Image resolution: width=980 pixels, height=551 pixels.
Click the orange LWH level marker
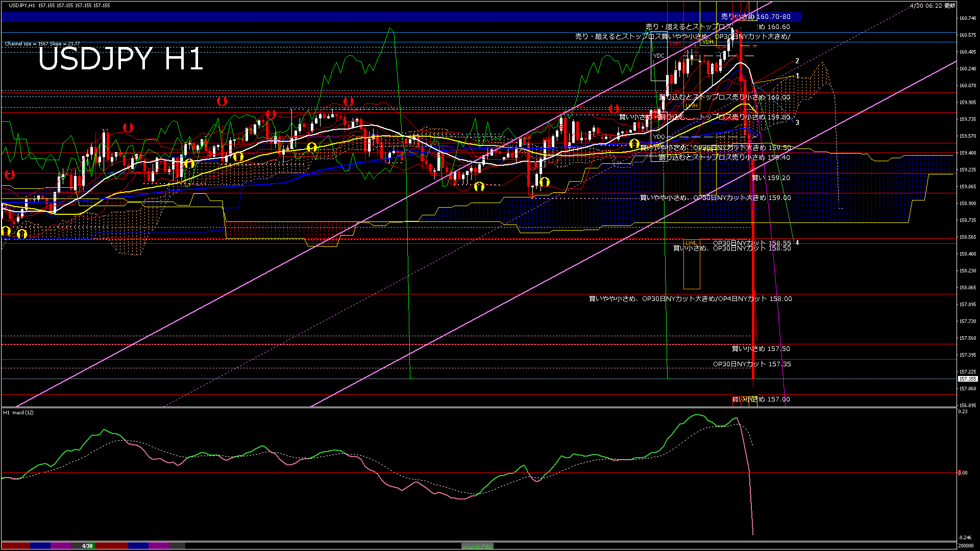(692, 106)
